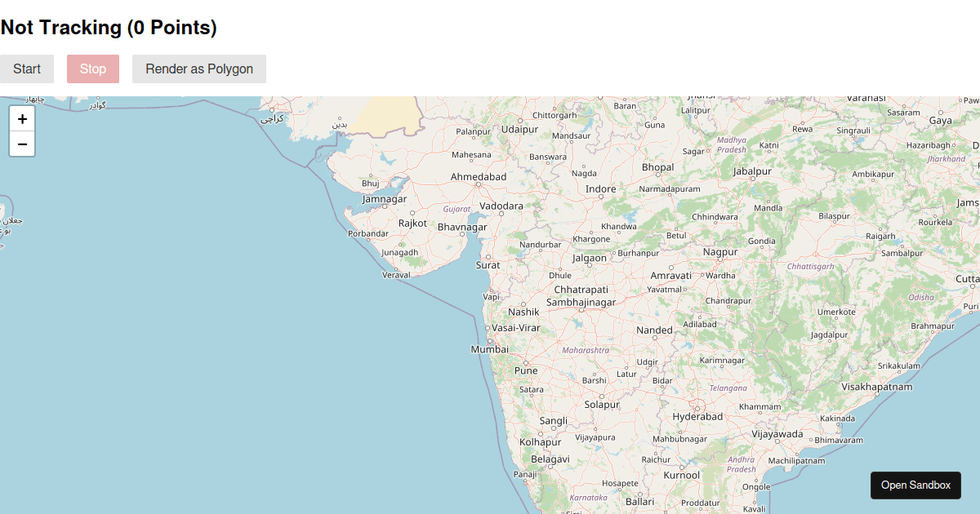Click the Brahmapur town label
This screenshot has width=980, height=514.
tap(933, 326)
